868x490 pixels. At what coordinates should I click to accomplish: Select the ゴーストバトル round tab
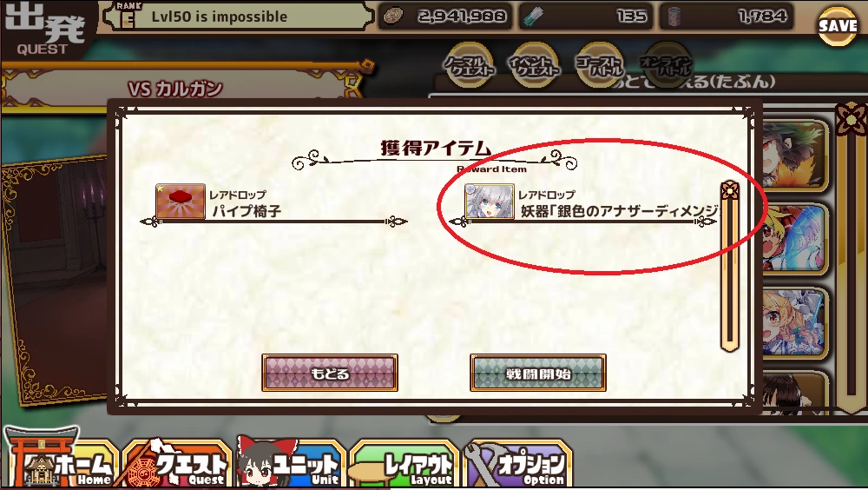(x=600, y=65)
